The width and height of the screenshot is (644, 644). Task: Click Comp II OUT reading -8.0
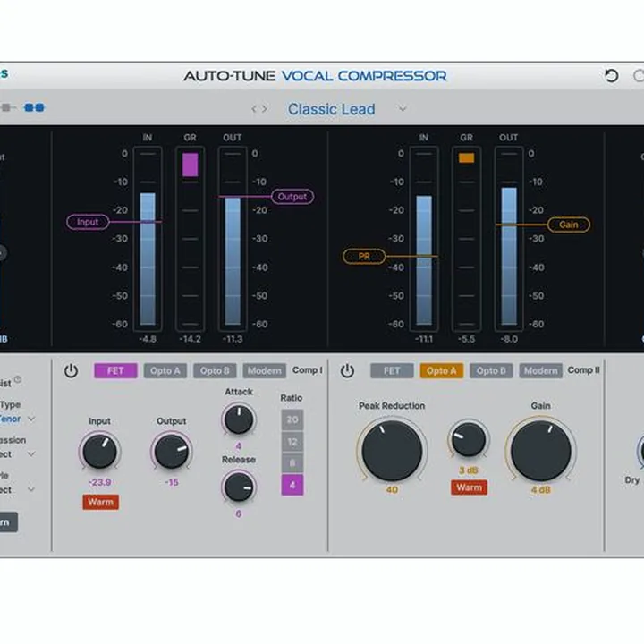(509, 339)
